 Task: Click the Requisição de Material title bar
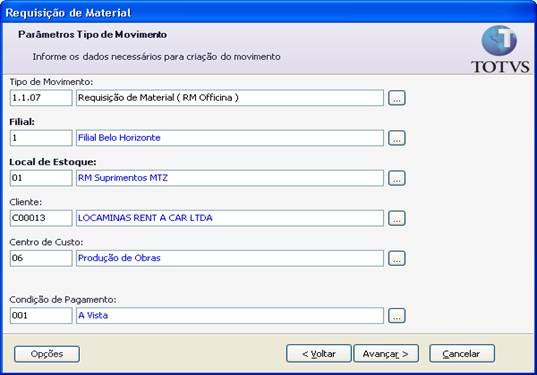point(268,13)
